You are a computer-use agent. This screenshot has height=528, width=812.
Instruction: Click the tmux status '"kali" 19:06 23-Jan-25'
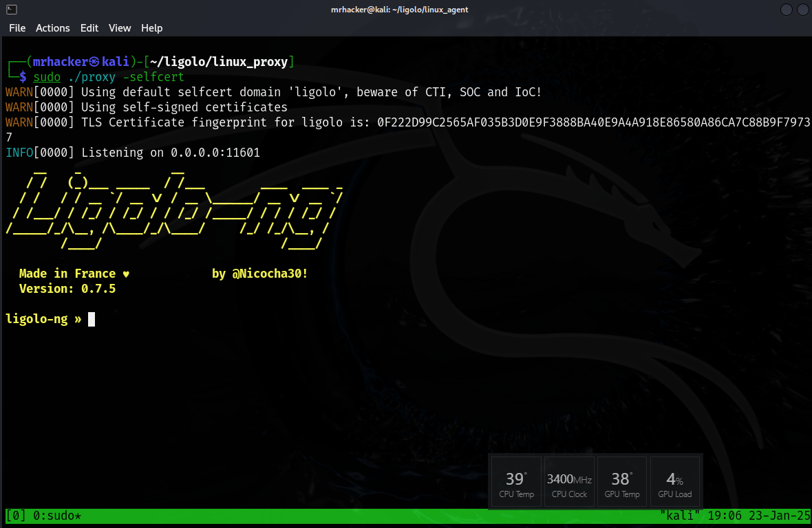click(x=735, y=516)
